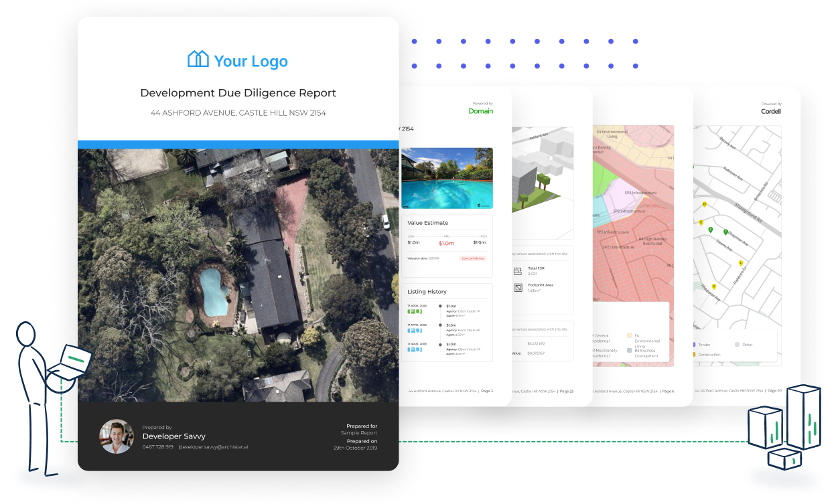838x504 pixels.
Task: Open the swimming pool photo
Action: tap(447, 178)
